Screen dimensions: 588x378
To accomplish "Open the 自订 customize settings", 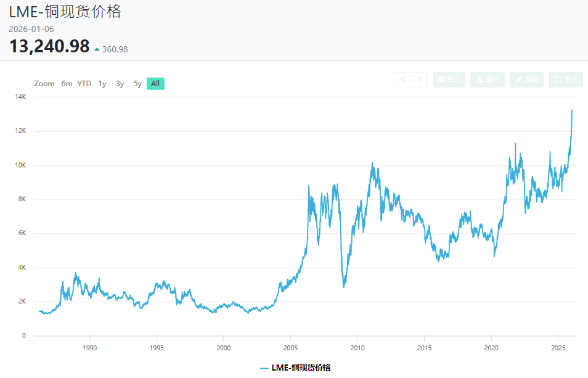I will 449,79.
